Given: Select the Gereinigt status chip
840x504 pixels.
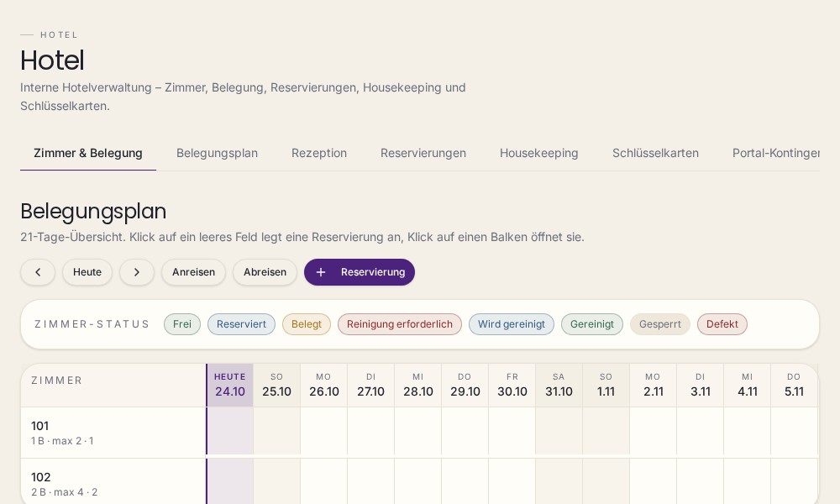Looking at the screenshot, I should click(592, 324).
